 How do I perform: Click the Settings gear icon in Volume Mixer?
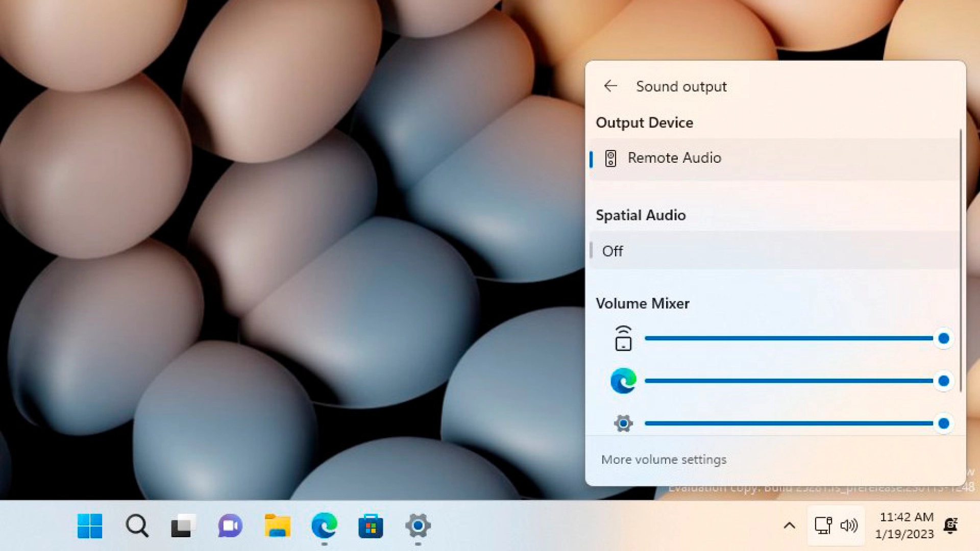pos(623,423)
